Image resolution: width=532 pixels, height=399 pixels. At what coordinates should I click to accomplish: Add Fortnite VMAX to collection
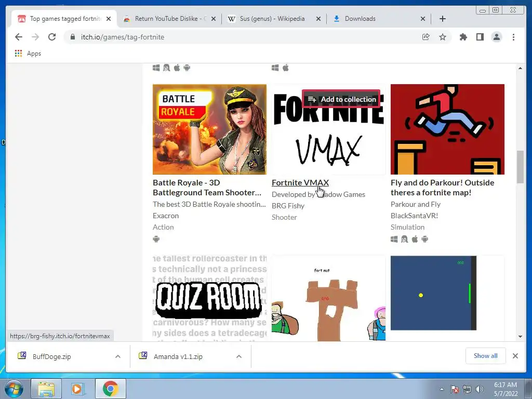pos(341,99)
